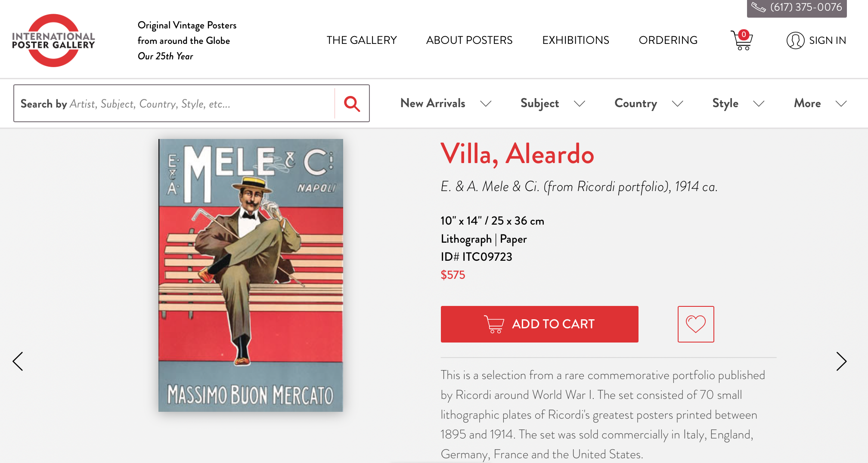
Task: Click the Add to Cart button
Action: [539, 324]
